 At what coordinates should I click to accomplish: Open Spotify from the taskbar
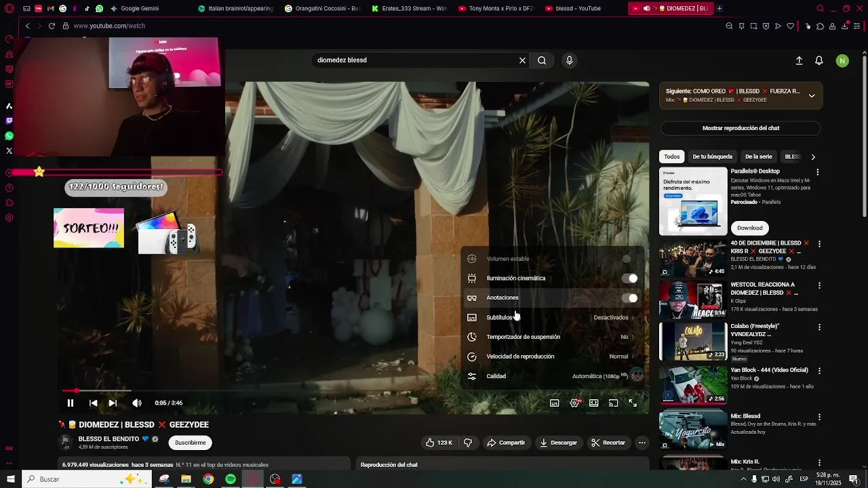click(231, 479)
